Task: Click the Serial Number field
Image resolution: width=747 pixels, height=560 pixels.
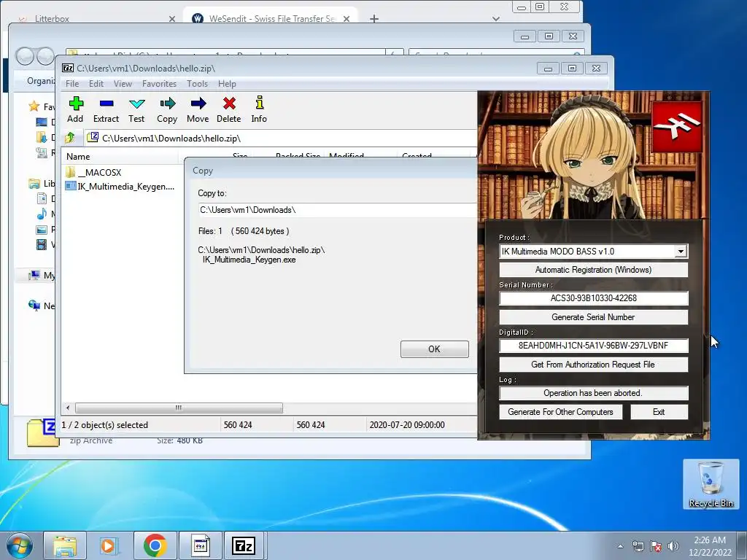Action: tap(594, 298)
